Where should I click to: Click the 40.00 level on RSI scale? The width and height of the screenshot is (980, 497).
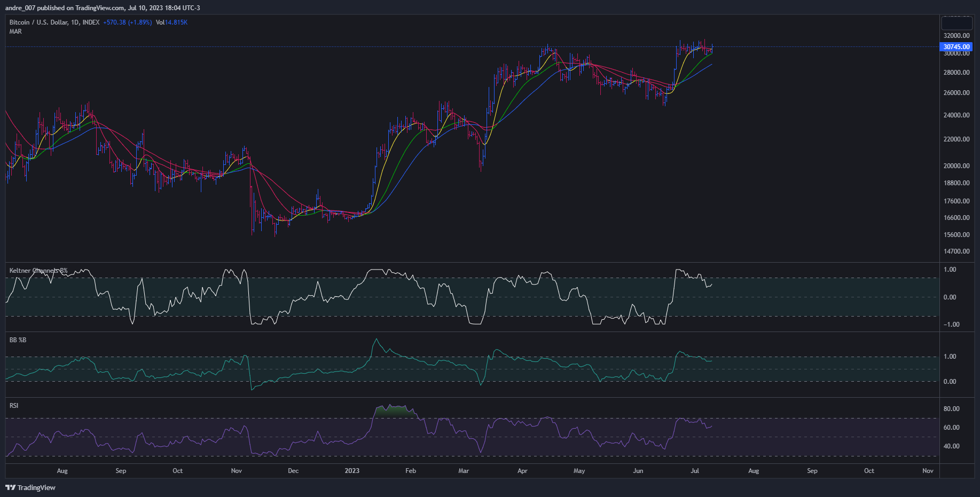point(952,446)
